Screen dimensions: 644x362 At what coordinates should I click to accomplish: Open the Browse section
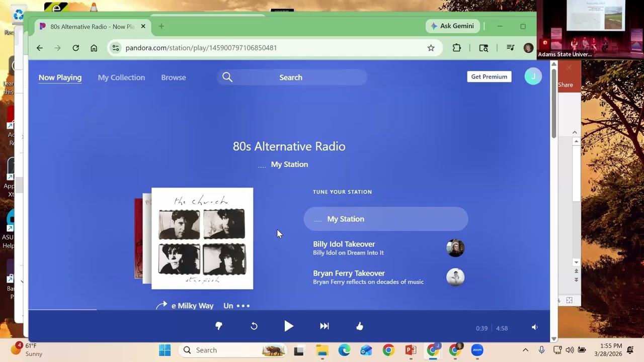(174, 77)
